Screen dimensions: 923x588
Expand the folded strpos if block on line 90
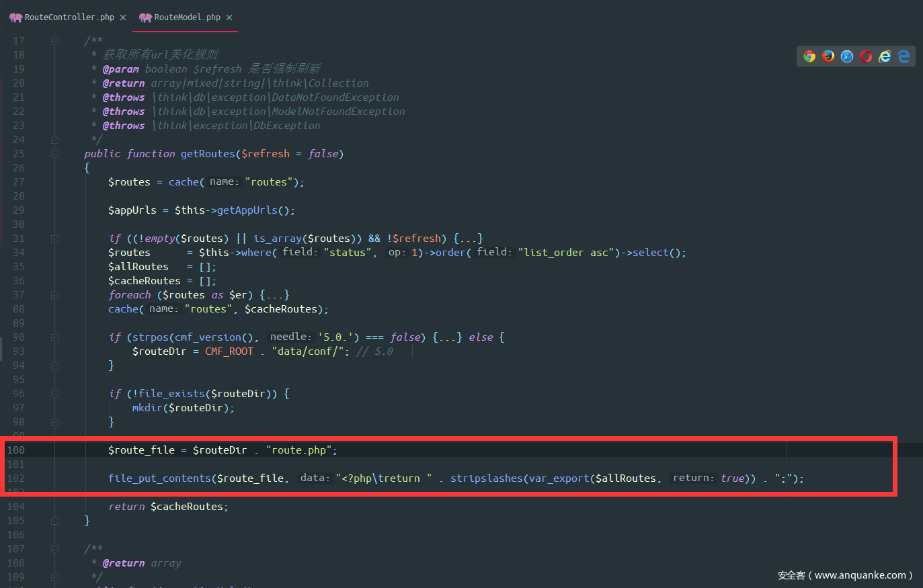pyautogui.click(x=54, y=337)
